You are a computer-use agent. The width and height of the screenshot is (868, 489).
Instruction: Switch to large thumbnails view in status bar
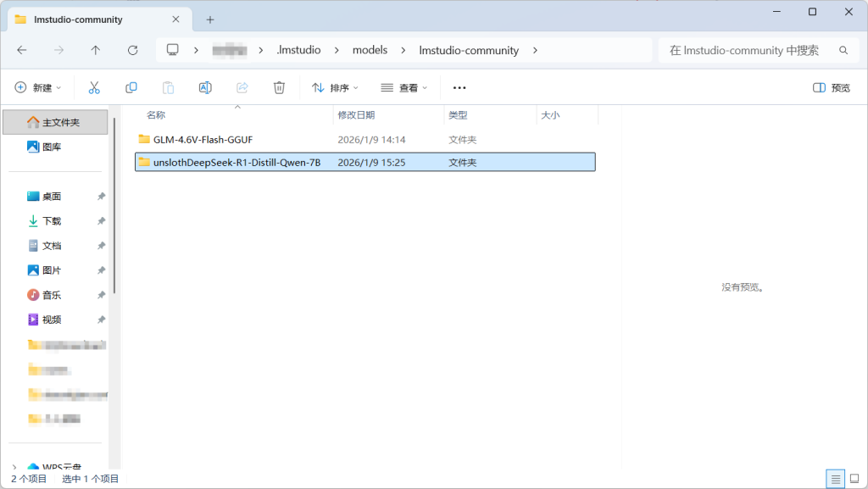click(x=855, y=479)
